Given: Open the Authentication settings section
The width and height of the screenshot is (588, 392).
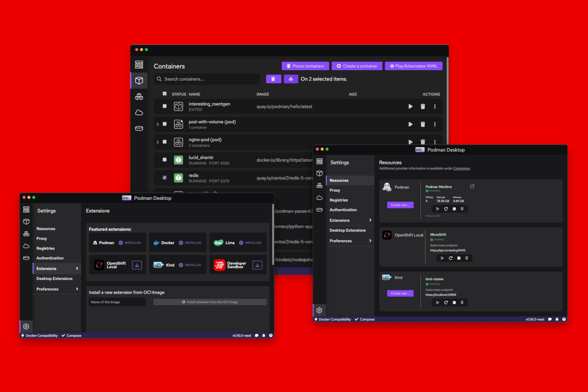Looking at the screenshot, I should coord(343,210).
